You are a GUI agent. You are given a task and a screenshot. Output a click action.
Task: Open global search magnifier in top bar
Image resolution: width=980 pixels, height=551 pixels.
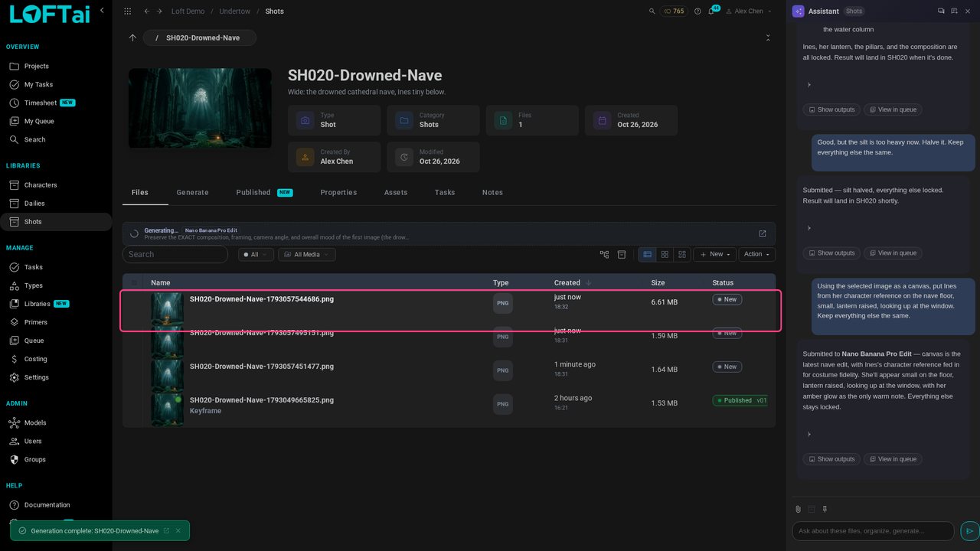point(652,11)
